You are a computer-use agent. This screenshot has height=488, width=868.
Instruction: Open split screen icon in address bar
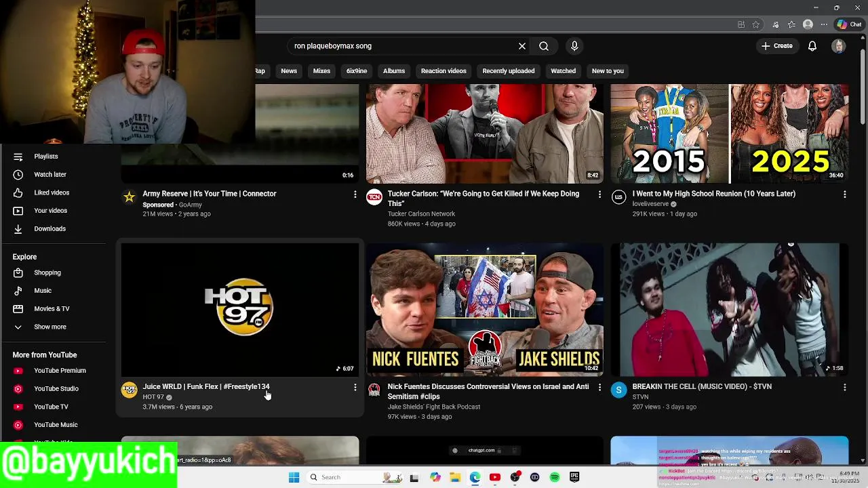(x=741, y=24)
